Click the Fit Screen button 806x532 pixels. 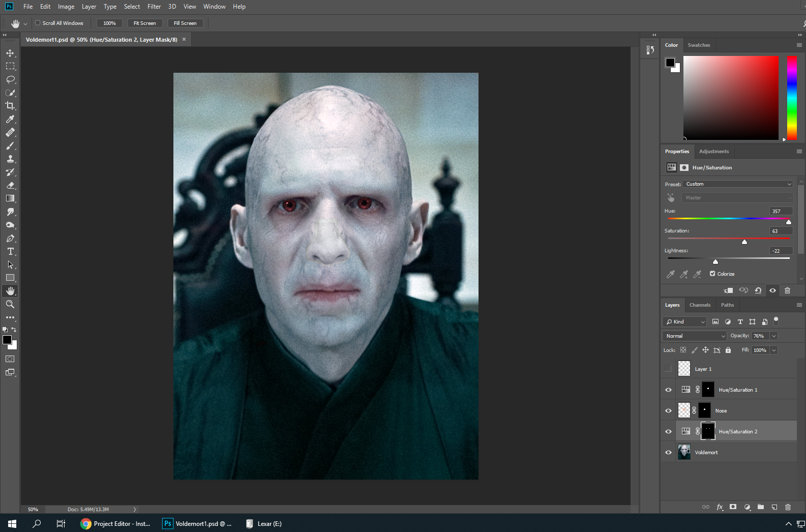click(x=144, y=23)
